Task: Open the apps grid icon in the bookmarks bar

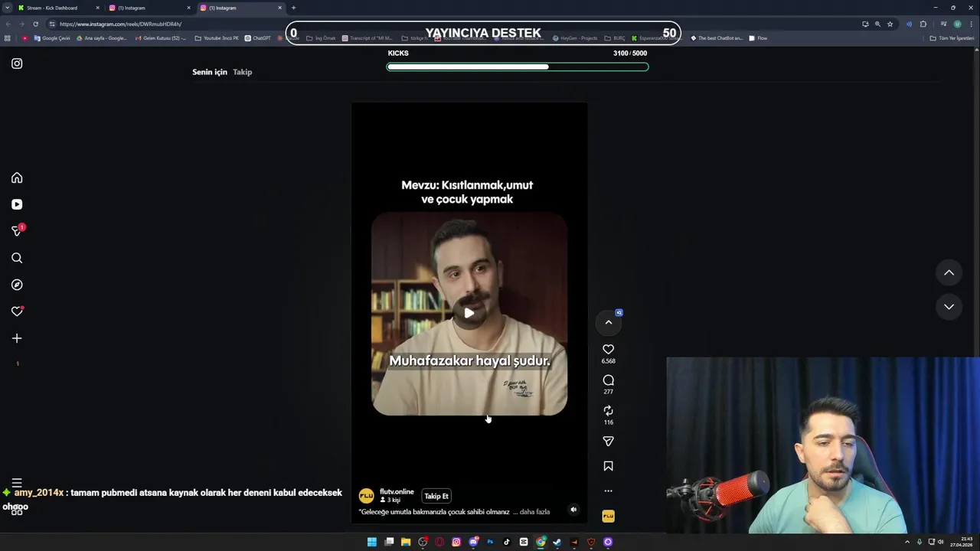Action: click(x=8, y=38)
